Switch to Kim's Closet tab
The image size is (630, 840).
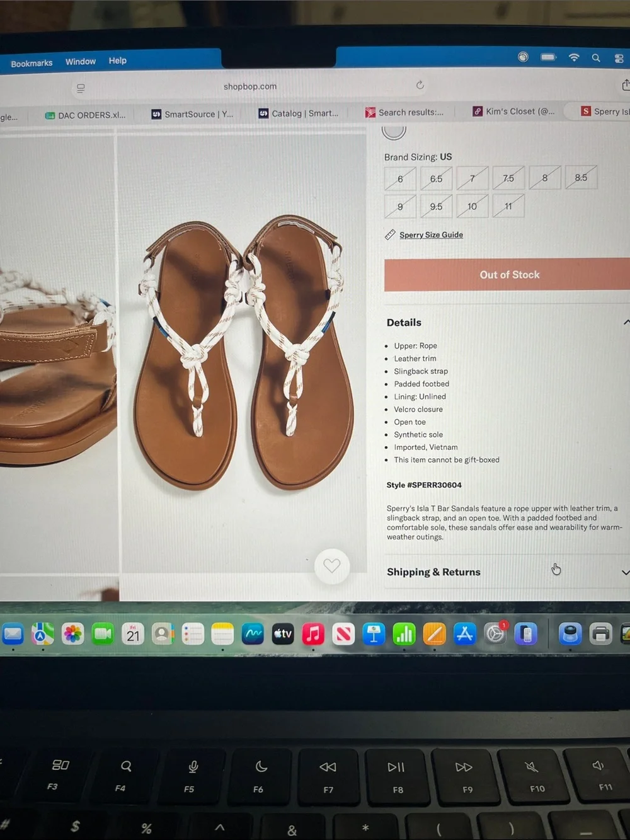pos(514,111)
